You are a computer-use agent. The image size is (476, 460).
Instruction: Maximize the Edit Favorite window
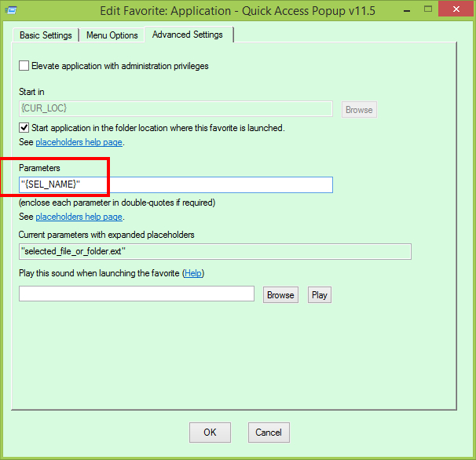428,9
